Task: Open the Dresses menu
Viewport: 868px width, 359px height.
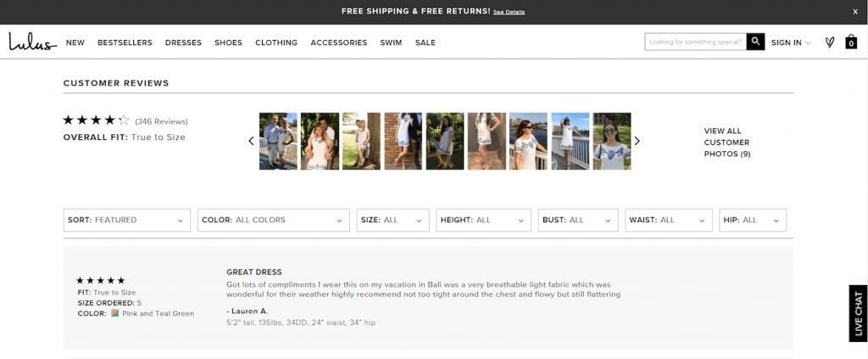Action: pyautogui.click(x=183, y=42)
